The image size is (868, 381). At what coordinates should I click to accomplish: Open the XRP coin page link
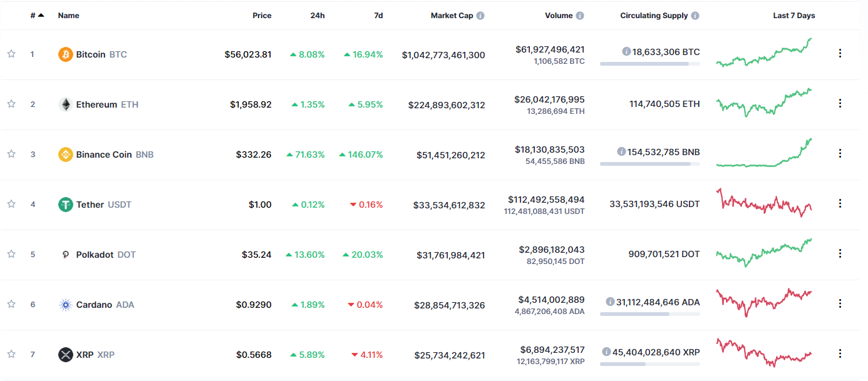click(95, 355)
